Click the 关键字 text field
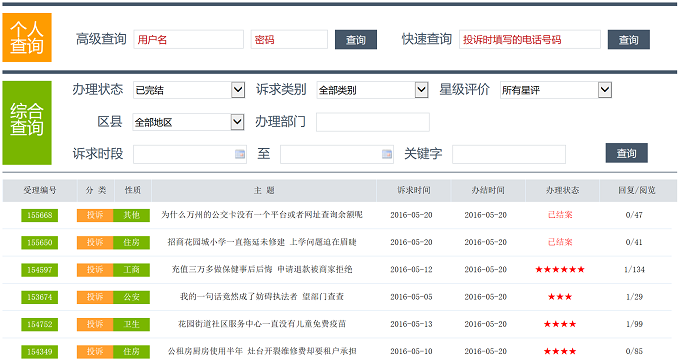 pos(509,154)
